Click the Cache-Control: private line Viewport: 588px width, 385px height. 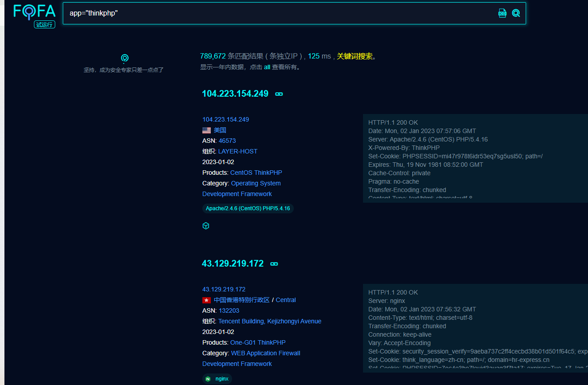399,173
